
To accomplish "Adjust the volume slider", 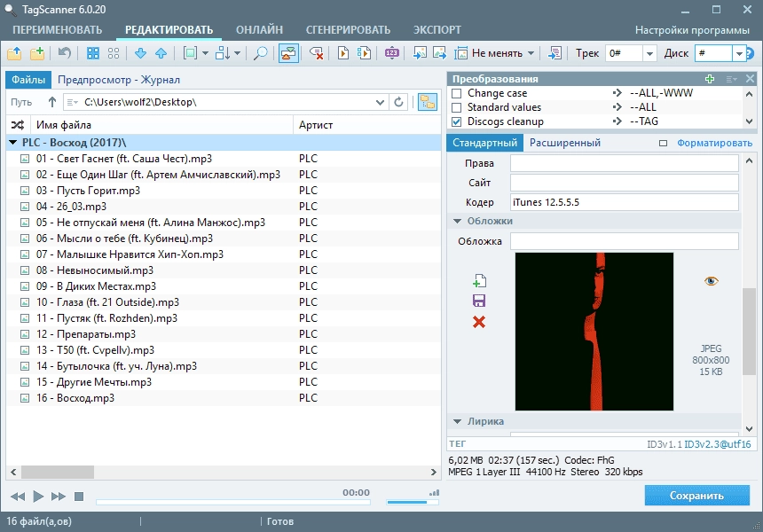I will pyautogui.click(x=413, y=503).
